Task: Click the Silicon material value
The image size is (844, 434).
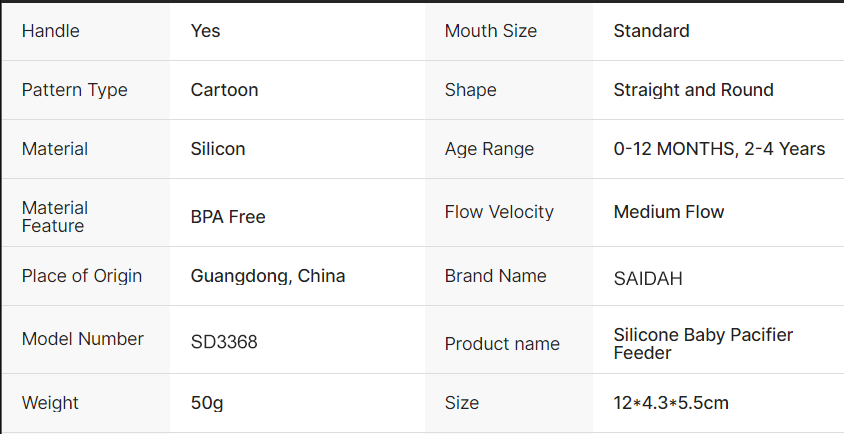Action: (x=218, y=149)
